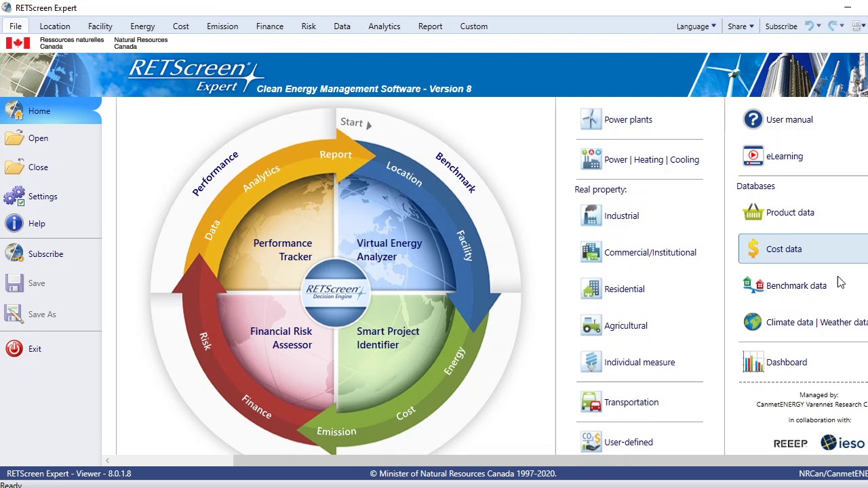Click the Virtual Energy Analyzer quadrant
The height and width of the screenshot is (488, 868).
pyautogui.click(x=389, y=250)
